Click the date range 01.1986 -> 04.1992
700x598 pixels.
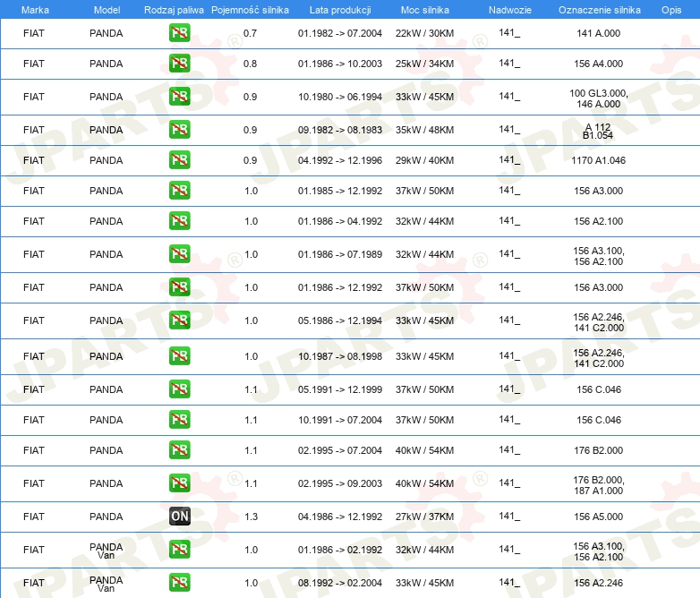[340, 221]
